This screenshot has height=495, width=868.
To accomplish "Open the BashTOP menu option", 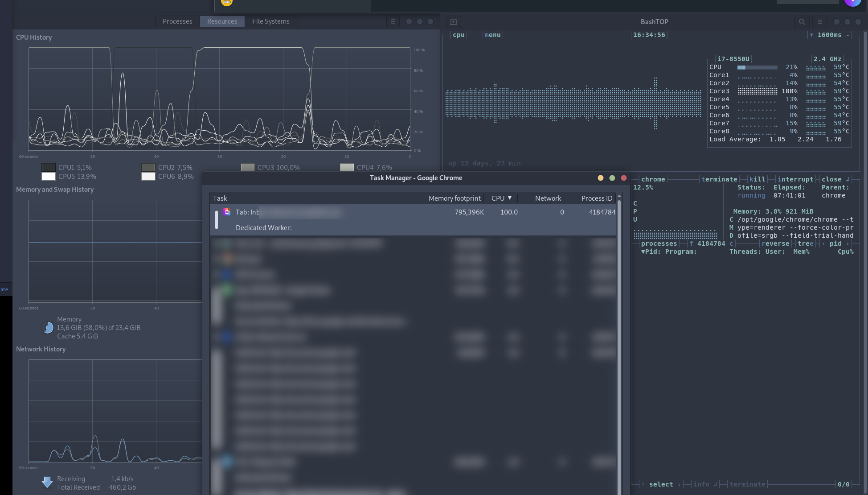I will [492, 35].
